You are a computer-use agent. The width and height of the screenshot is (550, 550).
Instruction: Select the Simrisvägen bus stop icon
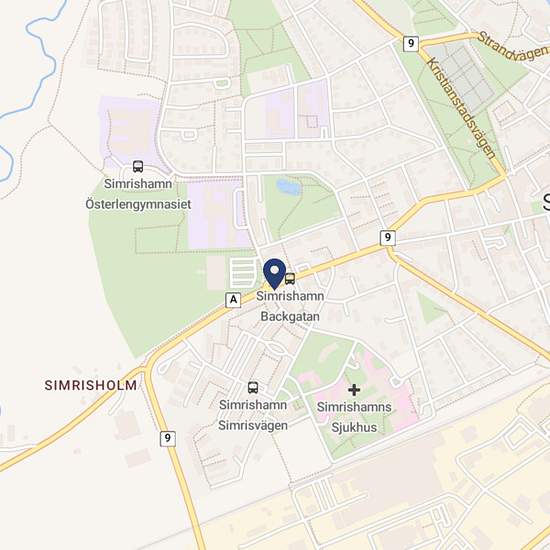pyautogui.click(x=253, y=388)
